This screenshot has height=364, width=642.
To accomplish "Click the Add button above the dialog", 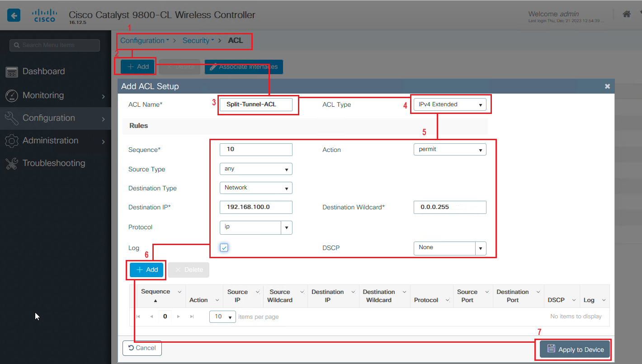I will point(138,66).
